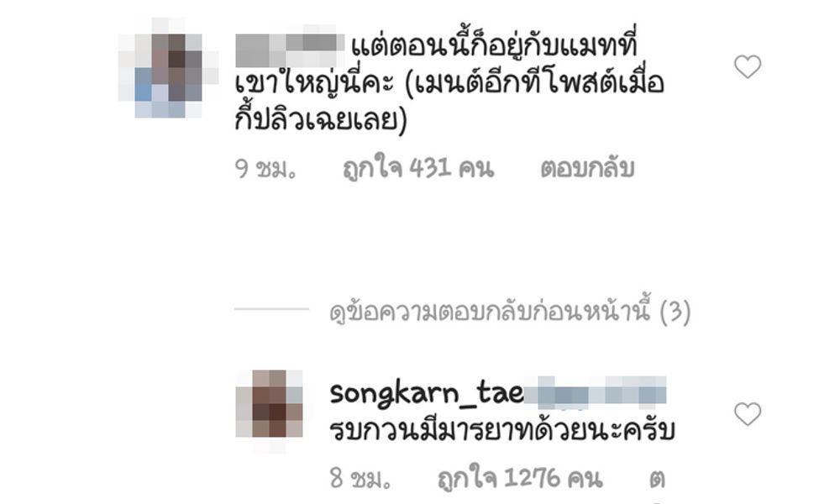This screenshot has width=840, height=504.
Task: Click the 8 ชม. timestamp
Action: click(360, 478)
